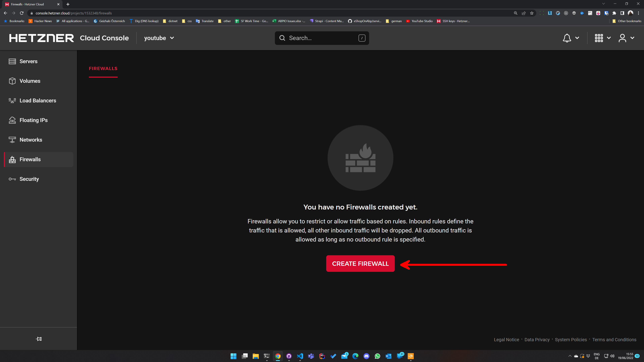Screen dimensions: 644x362
Task: Click the pin sidebar icon
Action: 39,339
